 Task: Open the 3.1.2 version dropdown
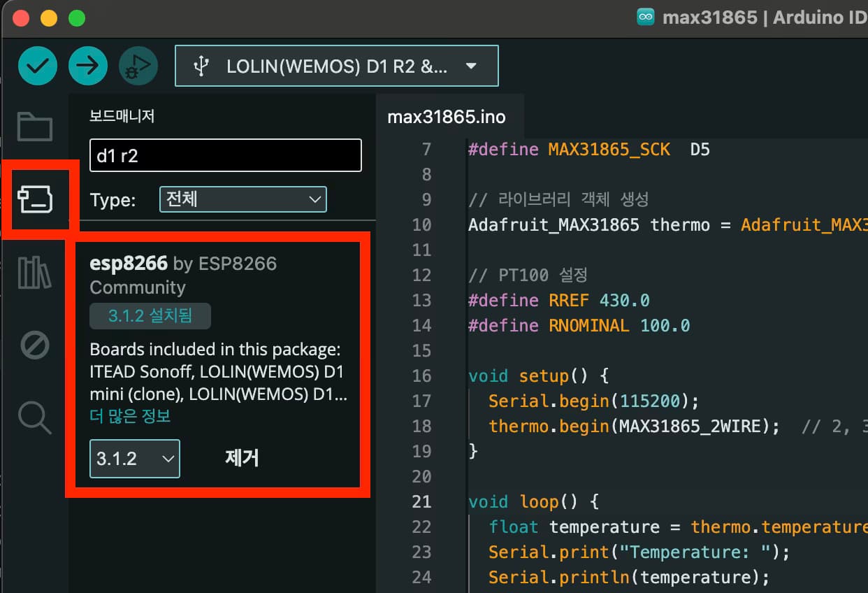point(135,459)
